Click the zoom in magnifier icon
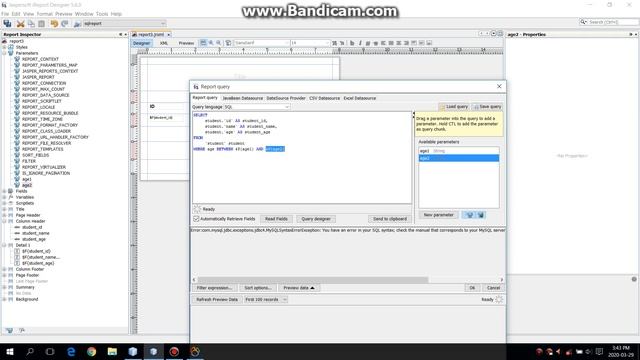The width and height of the screenshot is (640, 360). click(x=211, y=43)
